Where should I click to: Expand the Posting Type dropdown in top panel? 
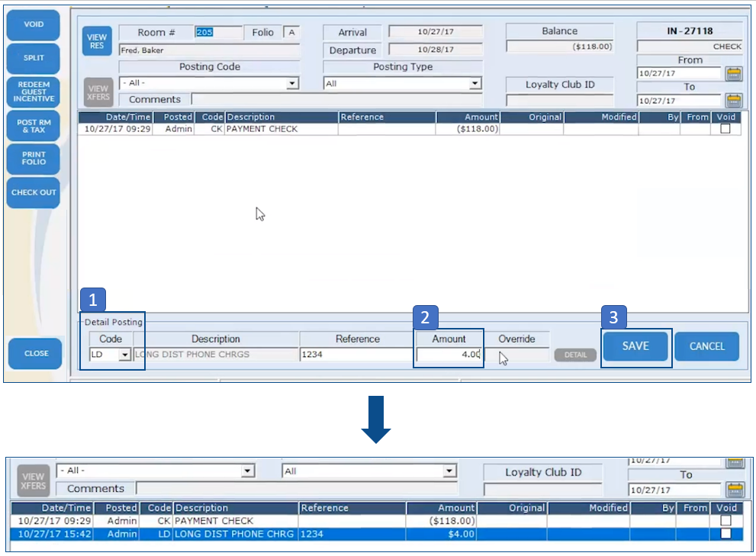coord(475,84)
